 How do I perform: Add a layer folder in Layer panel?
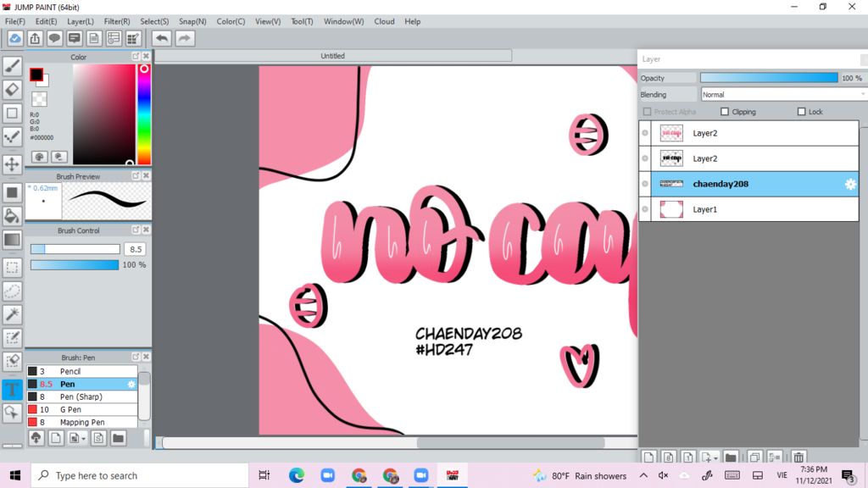click(731, 457)
